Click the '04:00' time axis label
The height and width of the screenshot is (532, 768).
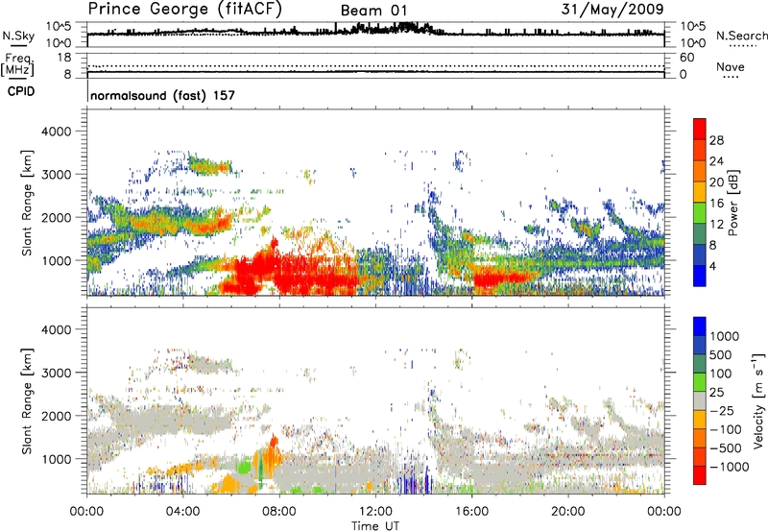click(182, 512)
